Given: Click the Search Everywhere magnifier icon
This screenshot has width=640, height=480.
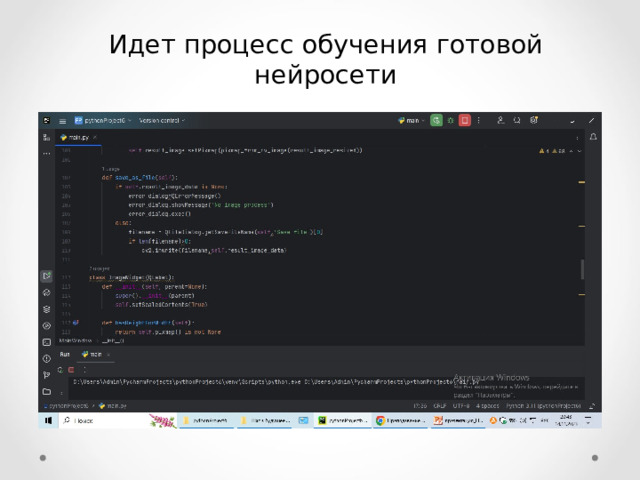Looking at the screenshot, I should 517,120.
